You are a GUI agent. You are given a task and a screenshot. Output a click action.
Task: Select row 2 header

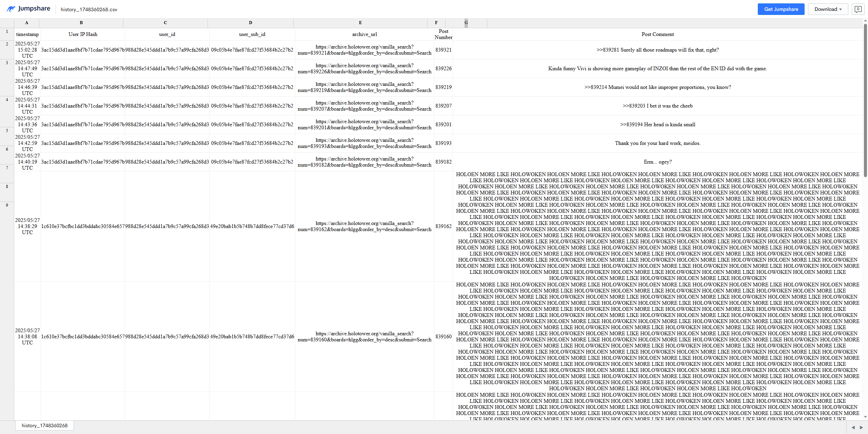7,44
